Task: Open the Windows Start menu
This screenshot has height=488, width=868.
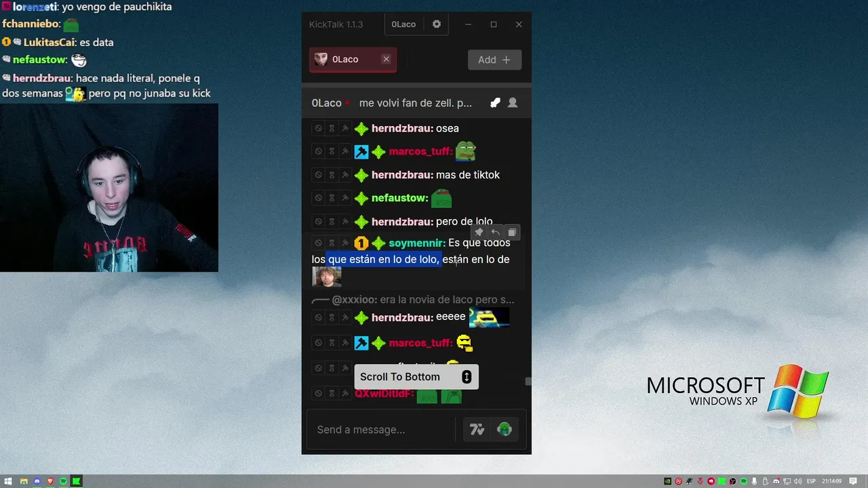Action: click(8, 481)
